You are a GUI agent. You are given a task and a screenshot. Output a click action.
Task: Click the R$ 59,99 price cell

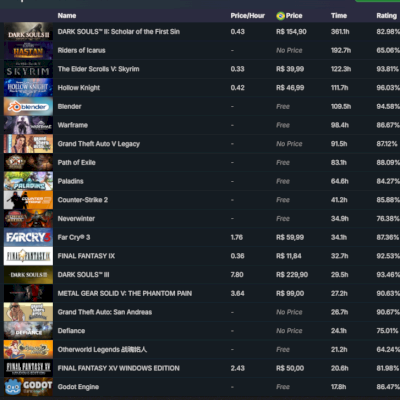[290, 237]
